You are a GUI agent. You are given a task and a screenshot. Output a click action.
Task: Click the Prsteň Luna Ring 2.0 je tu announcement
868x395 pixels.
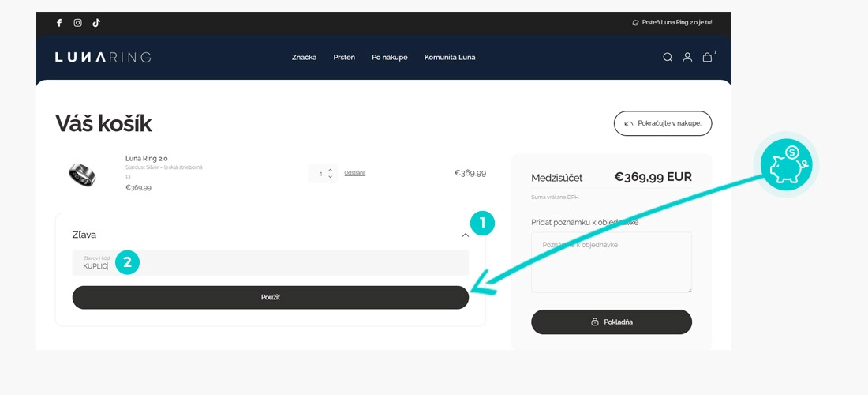[672, 23]
